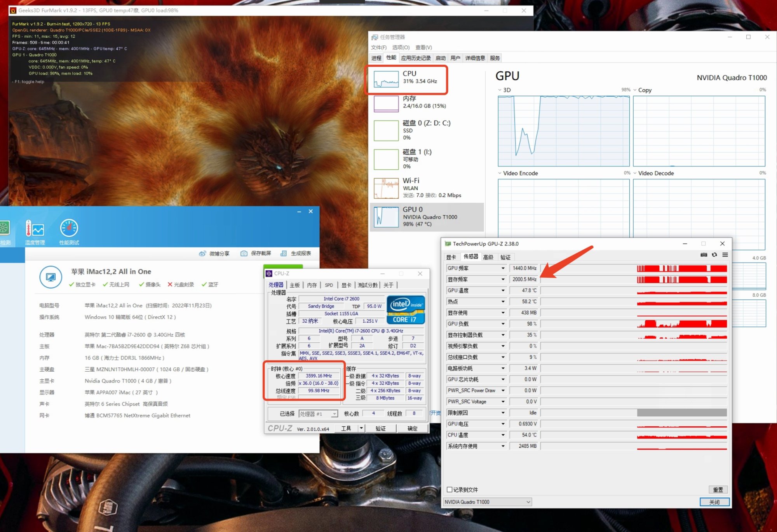Switch to 进程 tab in Task Manager

[x=376, y=58]
